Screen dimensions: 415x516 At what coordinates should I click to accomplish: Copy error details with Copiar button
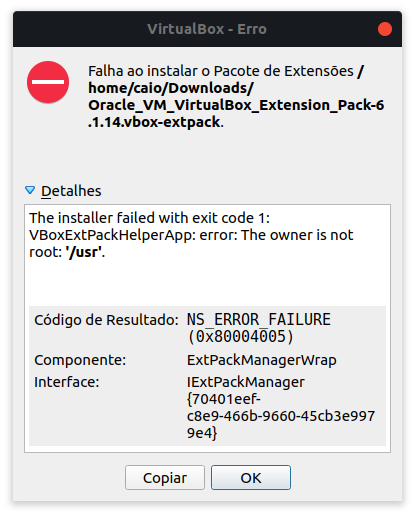tap(165, 478)
